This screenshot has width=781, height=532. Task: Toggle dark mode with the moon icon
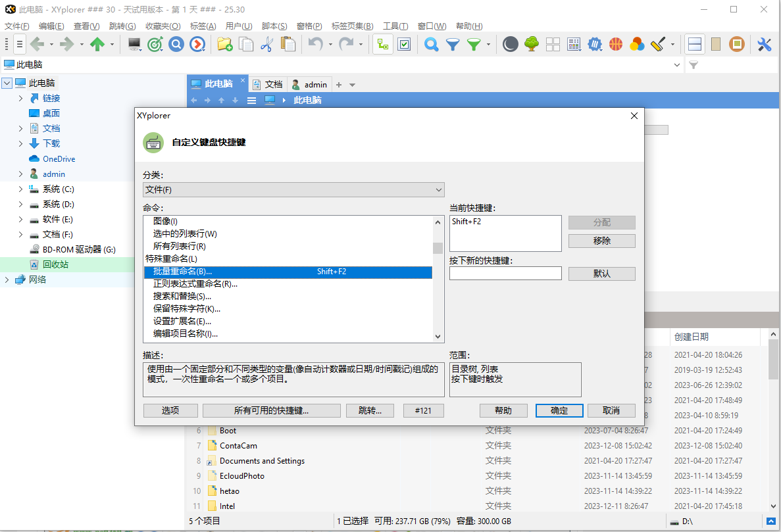[510, 43]
